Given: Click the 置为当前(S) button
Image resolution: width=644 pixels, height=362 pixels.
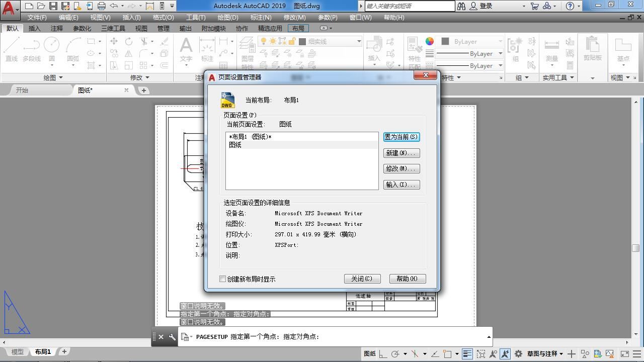Looking at the screenshot, I should coord(401,137).
